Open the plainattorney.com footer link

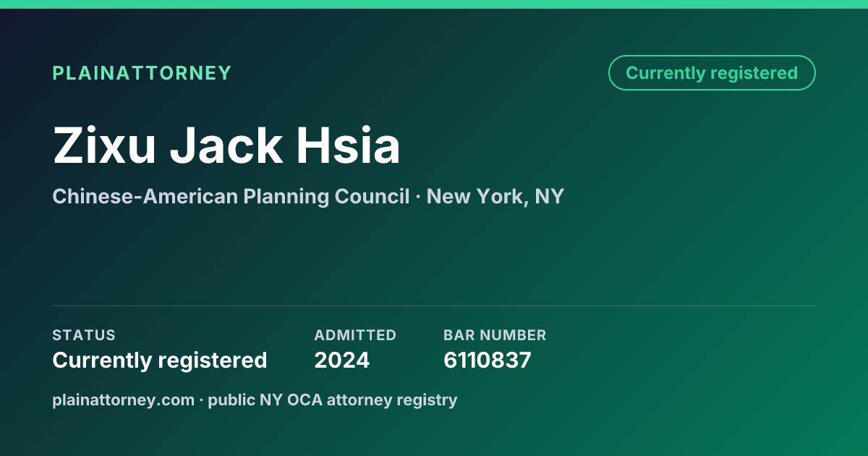[x=124, y=400]
